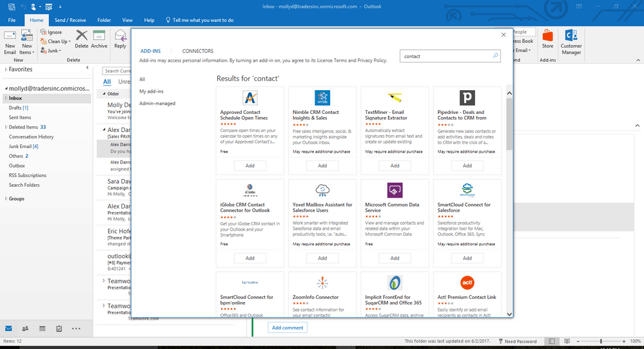The height and width of the screenshot is (349, 644).
Task: Switch to Mail view in navigation bar
Action: [8, 328]
